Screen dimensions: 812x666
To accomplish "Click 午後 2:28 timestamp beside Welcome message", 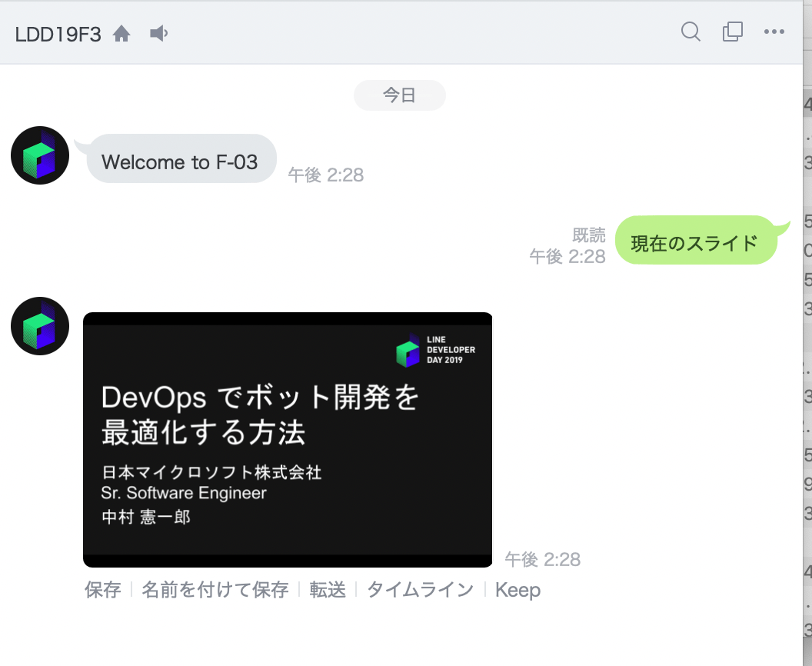I will 326,175.
